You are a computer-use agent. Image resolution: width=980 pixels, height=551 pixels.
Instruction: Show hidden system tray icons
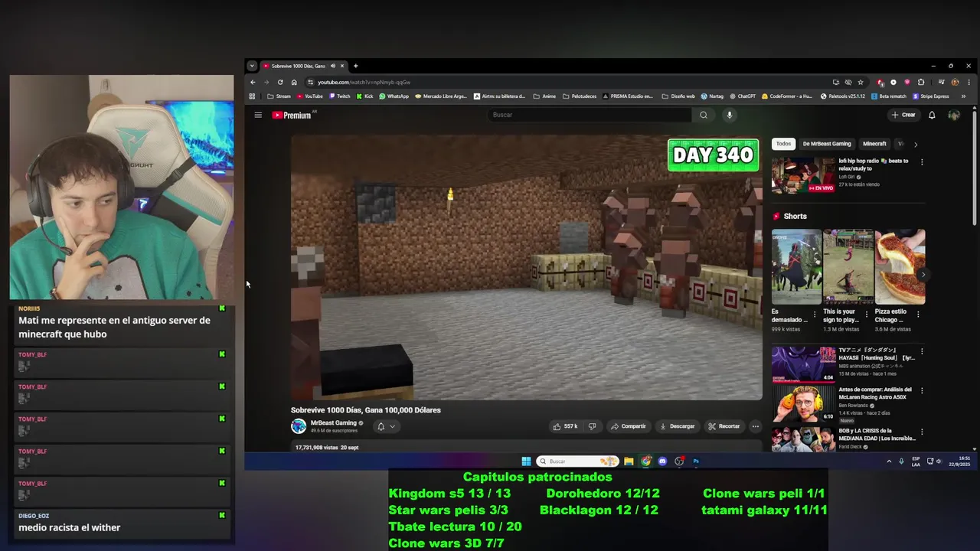[889, 461]
